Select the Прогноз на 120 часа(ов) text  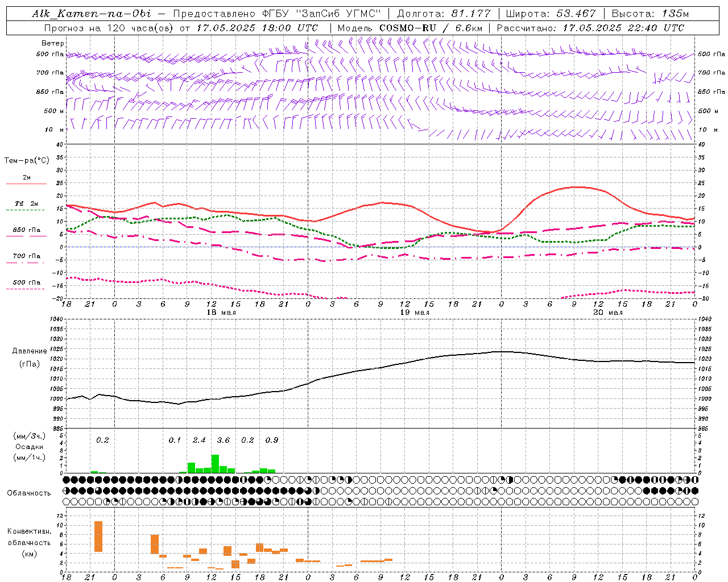110,28
